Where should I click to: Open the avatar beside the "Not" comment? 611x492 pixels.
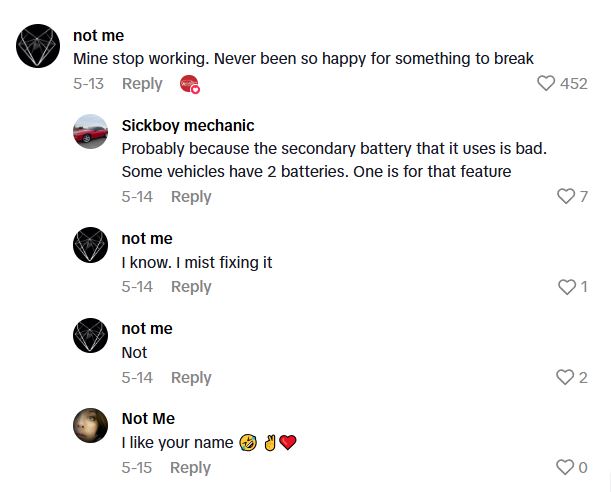coord(91,336)
